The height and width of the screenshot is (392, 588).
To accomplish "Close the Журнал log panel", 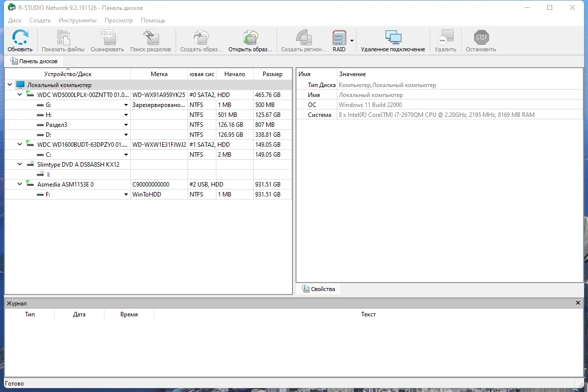I will click(x=578, y=303).
